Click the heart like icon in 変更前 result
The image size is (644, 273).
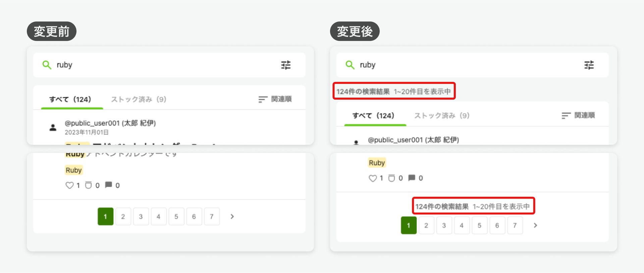click(69, 185)
